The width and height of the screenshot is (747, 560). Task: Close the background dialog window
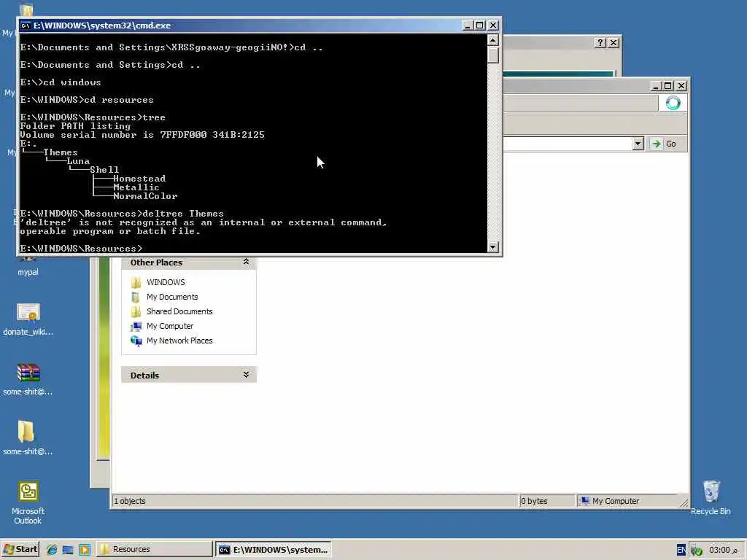[x=614, y=43]
